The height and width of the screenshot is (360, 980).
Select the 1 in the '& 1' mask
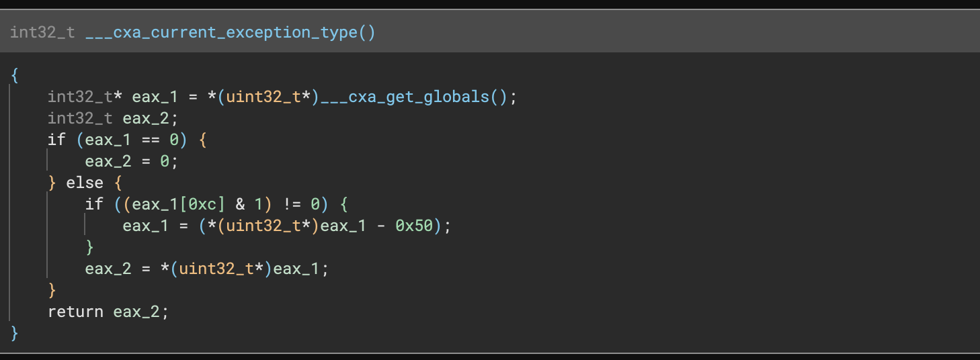[259, 204]
